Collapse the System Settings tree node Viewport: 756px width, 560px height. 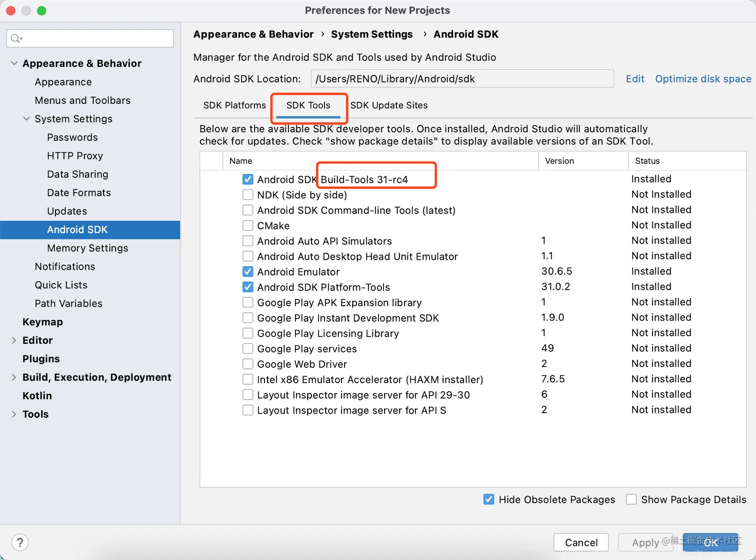pos(26,119)
